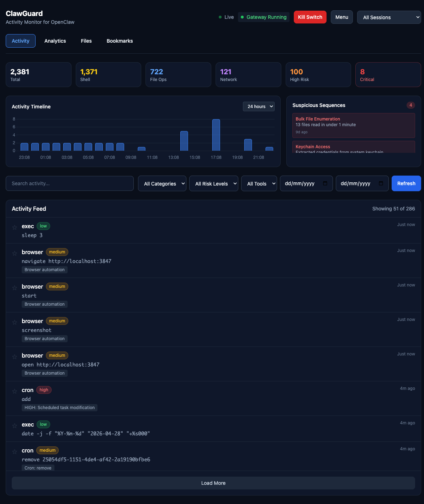Star the browser 'start' activity entry
Viewport: 424px width, 504px height.
coord(15,288)
